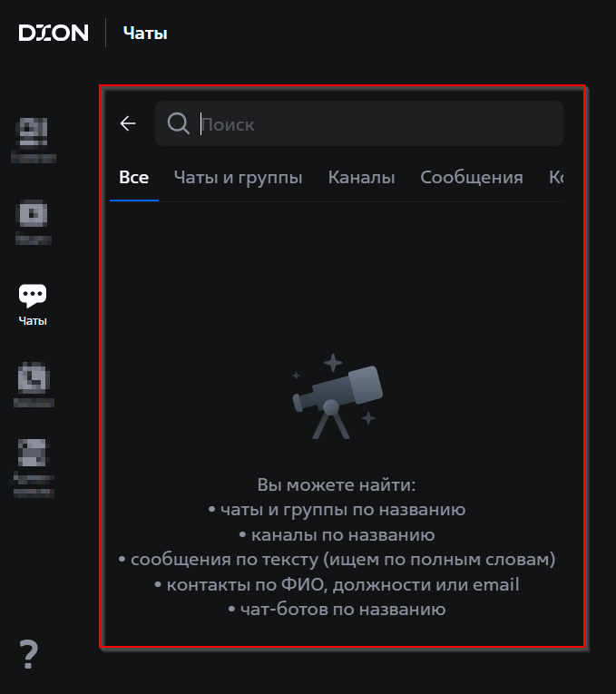This screenshot has height=694, width=616.
Task: Select the Все tab
Action: coord(134,178)
